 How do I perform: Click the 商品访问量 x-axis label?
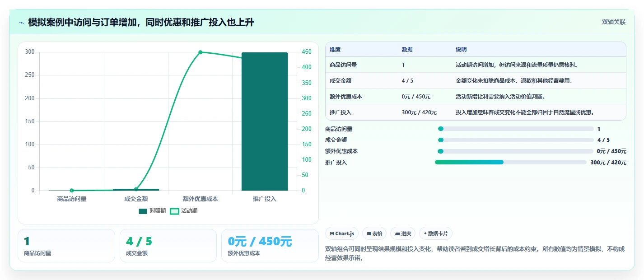(72, 199)
